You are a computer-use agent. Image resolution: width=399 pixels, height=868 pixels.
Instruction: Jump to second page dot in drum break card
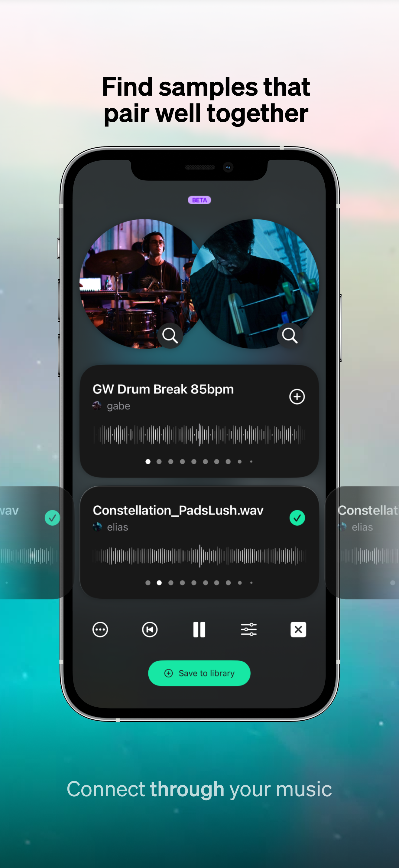click(159, 462)
